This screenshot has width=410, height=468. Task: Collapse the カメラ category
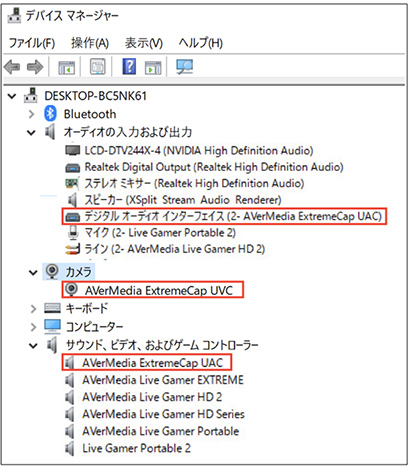click(x=33, y=273)
